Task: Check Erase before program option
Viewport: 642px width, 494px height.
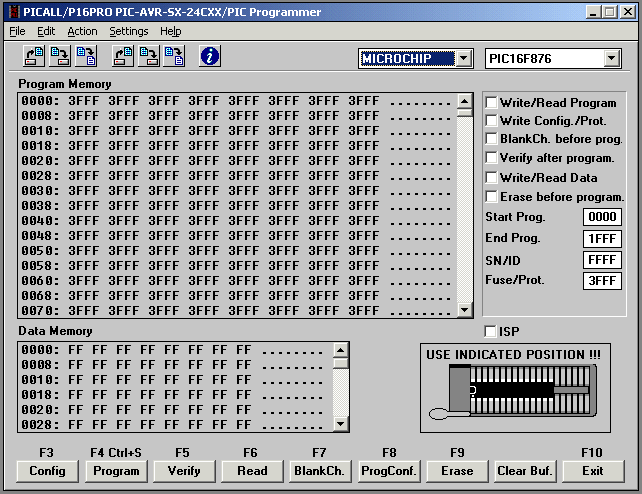Action: tap(491, 196)
